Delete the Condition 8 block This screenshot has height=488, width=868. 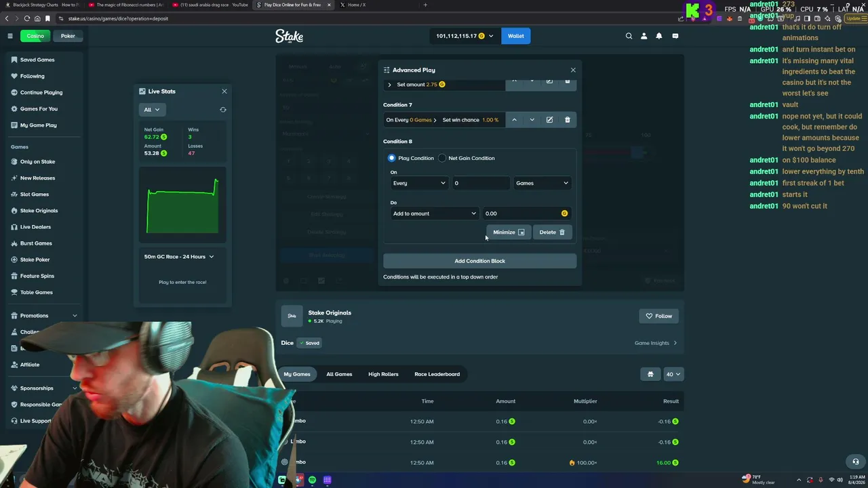click(552, 232)
